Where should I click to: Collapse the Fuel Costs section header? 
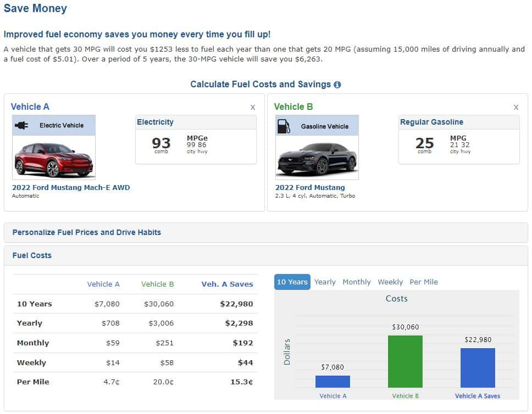point(266,256)
